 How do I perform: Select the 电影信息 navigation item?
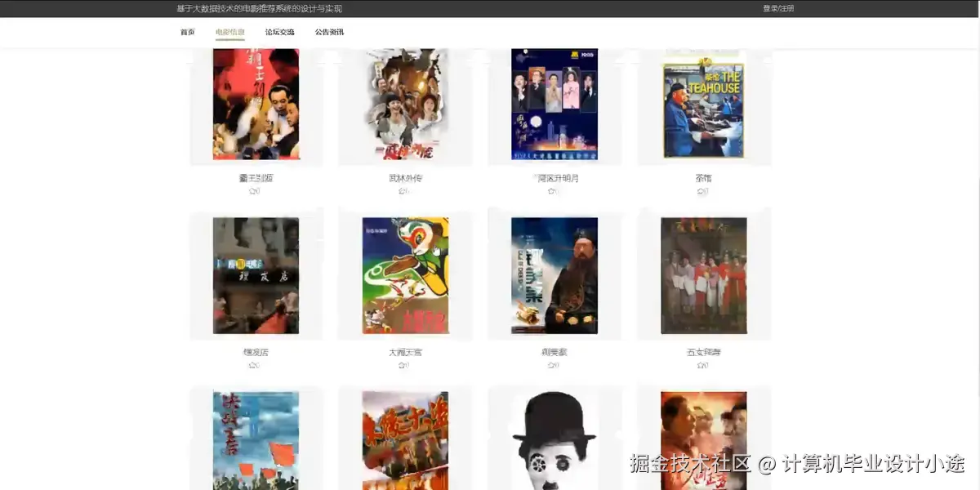click(x=230, y=32)
